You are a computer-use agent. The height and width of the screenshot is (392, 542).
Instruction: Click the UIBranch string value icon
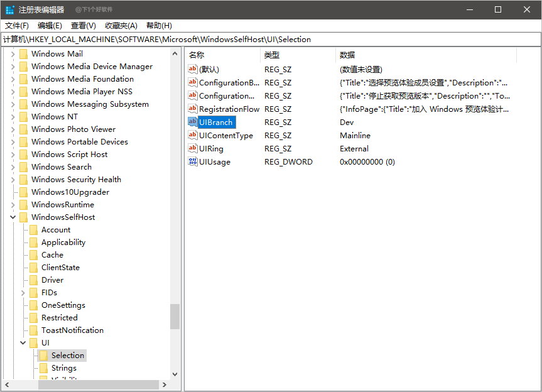coord(193,122)
